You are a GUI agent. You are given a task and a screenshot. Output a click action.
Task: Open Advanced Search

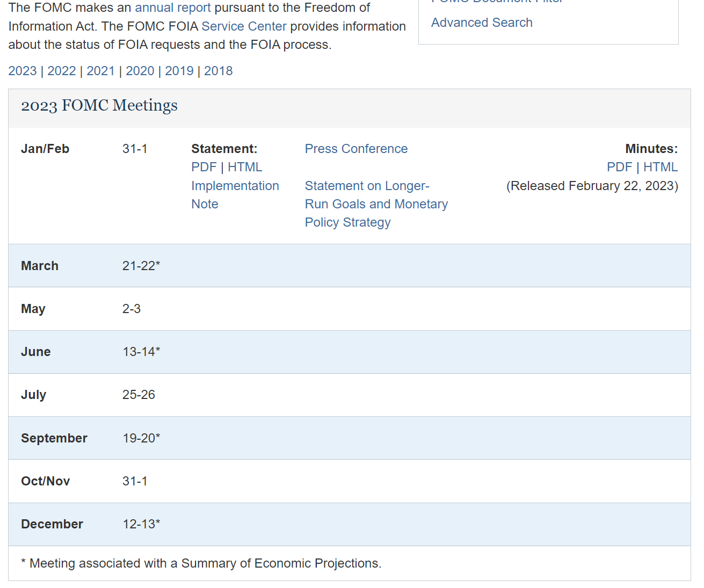(482, 23)
